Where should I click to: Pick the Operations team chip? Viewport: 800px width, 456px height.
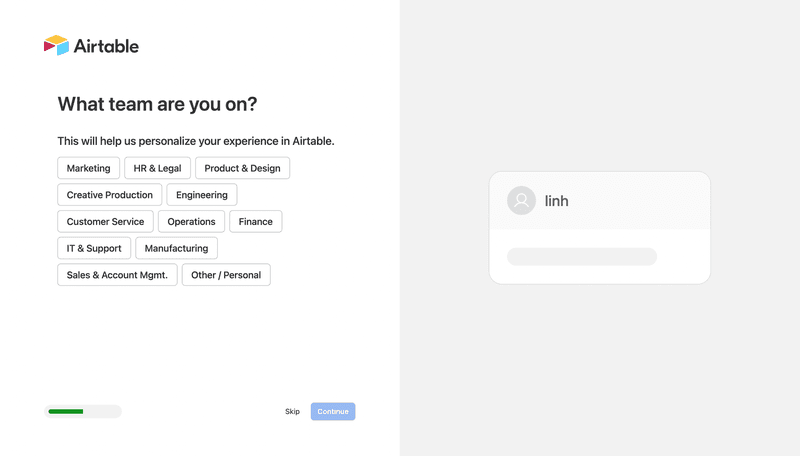pos(191,221)
